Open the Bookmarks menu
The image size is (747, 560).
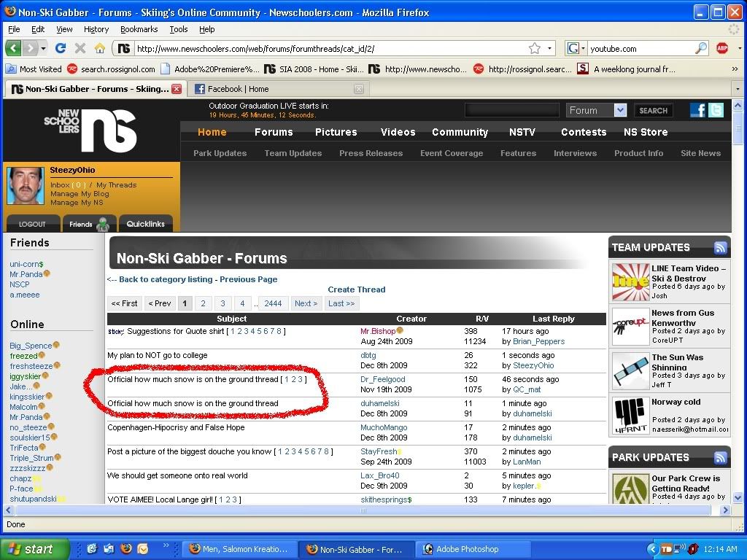pos(139,29)
